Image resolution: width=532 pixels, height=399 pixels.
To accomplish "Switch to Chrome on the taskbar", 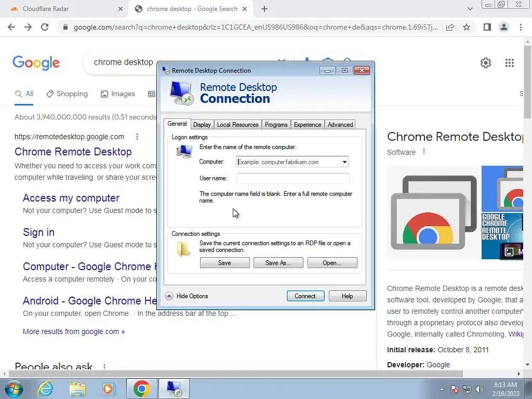I will click(x=142, y=389).
